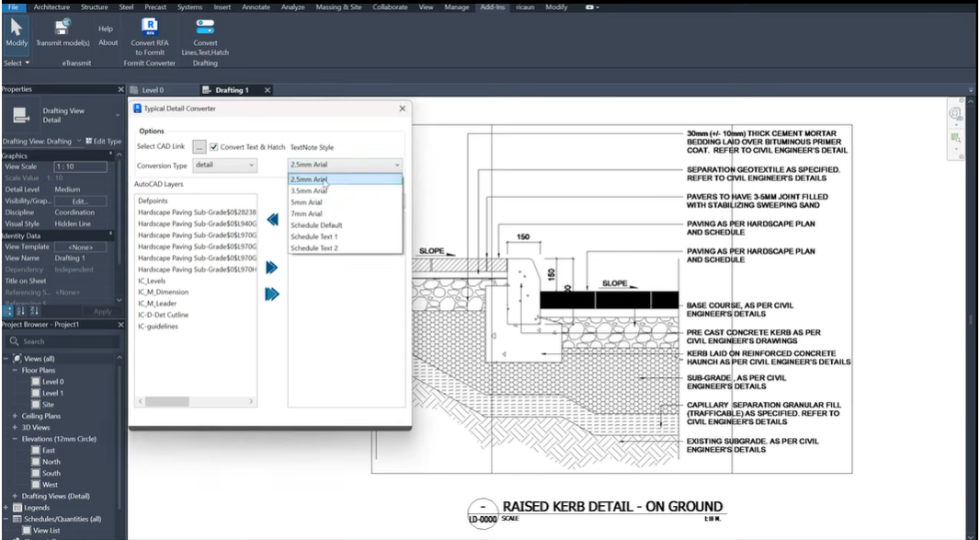Collapse the Floor Plans tree node
980x540 pixels.
pos(15,371)
